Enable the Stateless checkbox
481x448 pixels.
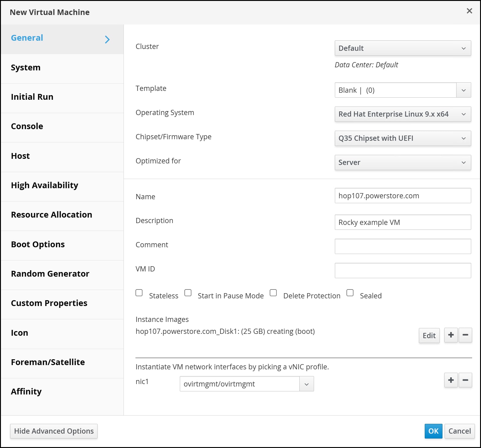(139, 293)
